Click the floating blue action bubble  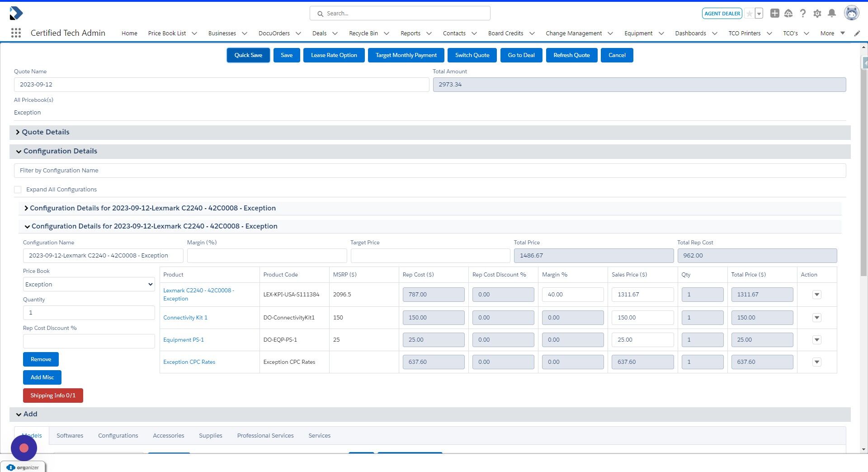pos(24,448)
